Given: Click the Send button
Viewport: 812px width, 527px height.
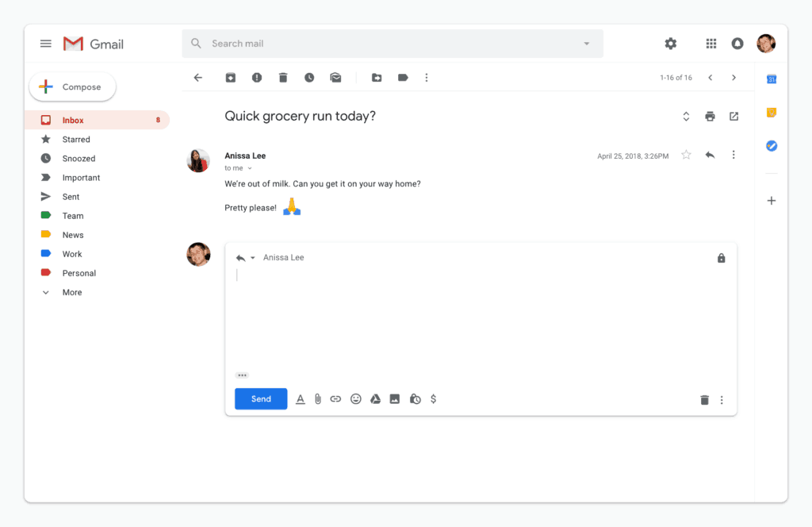Looking at the screenshot, I should tap(261, 399).
